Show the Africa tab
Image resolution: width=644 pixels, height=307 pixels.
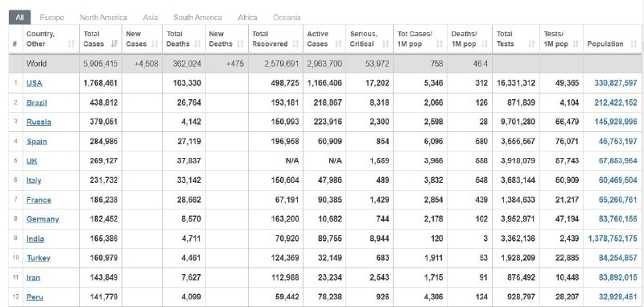(247, 17)
